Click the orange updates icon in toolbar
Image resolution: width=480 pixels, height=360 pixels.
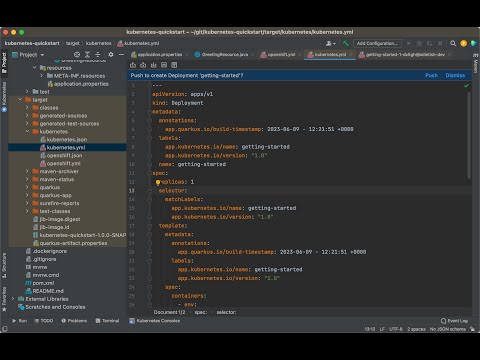click(x=463, y=43)
